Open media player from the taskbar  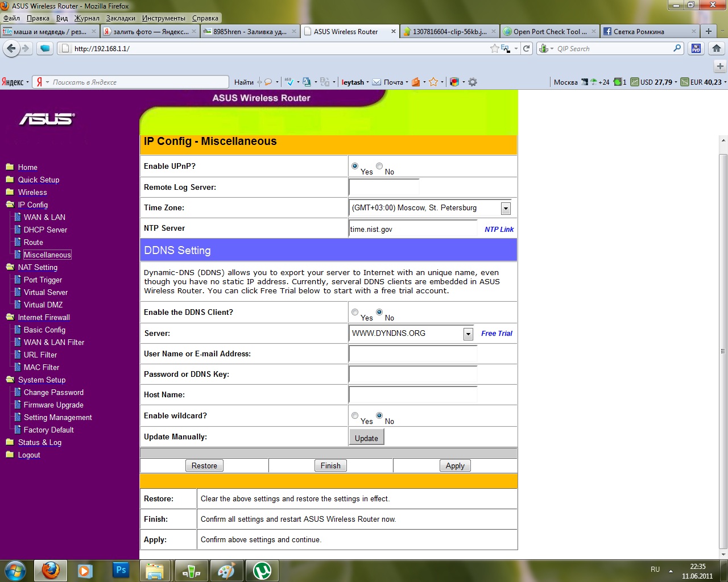[x=85, y=570]
